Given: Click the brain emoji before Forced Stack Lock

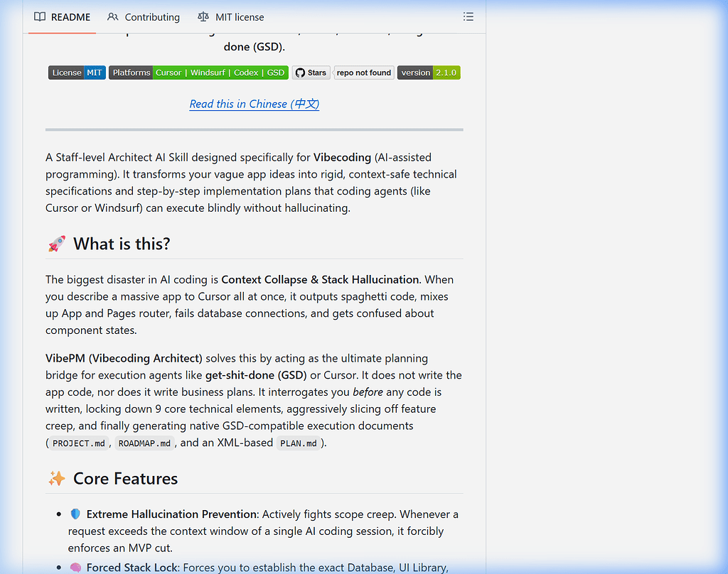Looking at the screenshot, I should coord(75,568).
